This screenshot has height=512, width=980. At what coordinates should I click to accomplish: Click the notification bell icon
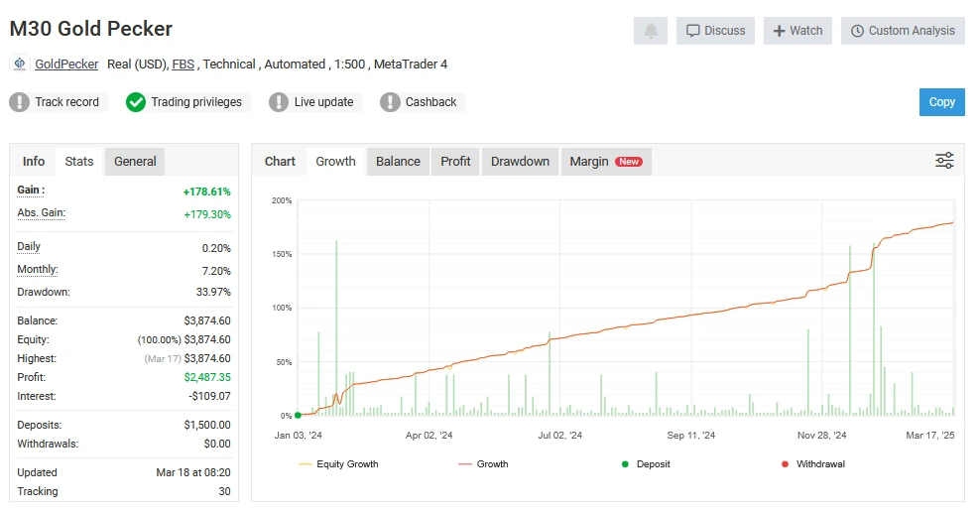pyautogui.click(x=651, y=31)
